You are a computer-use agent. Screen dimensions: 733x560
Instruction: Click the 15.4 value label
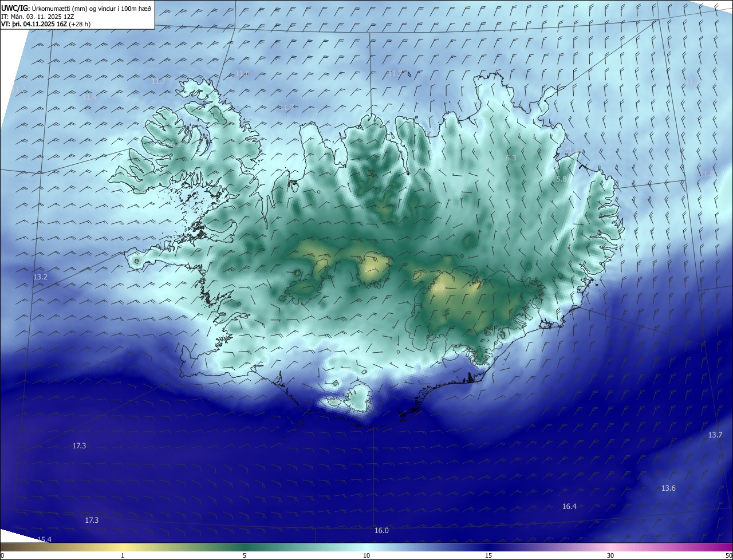pyautogui.click(x=44, y=539)
